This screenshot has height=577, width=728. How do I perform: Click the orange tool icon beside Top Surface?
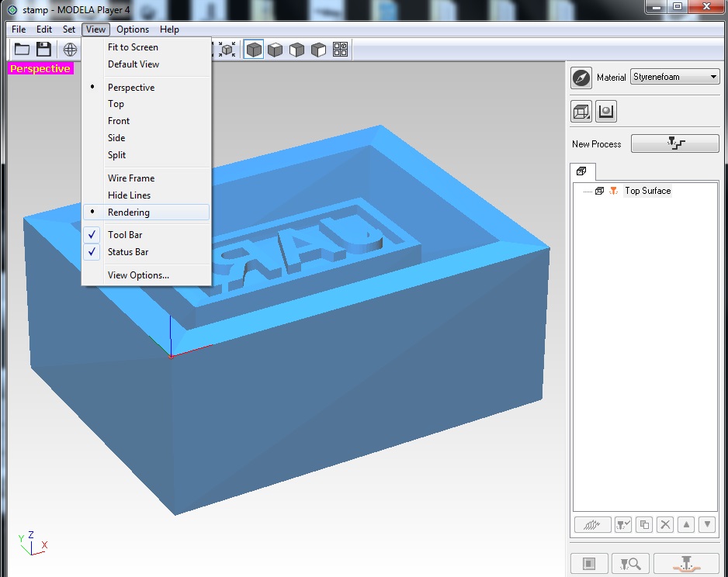tap(613, 191)
